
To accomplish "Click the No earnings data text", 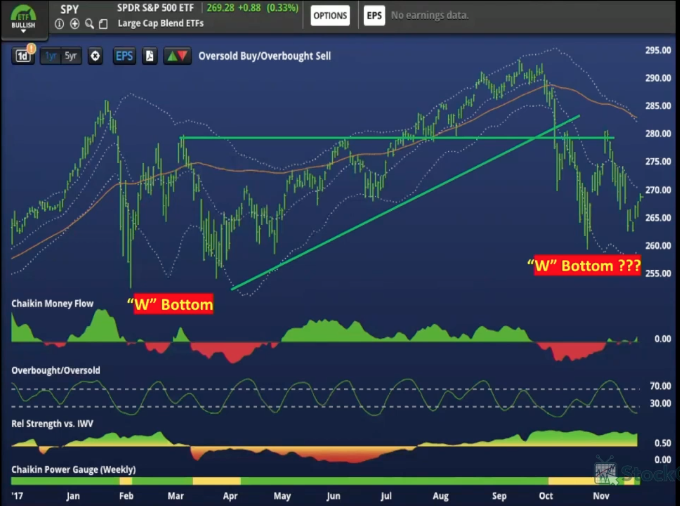I will coord(430,15).
